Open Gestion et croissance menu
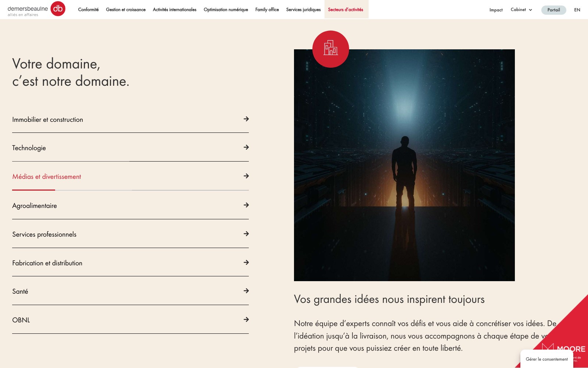588x368 pixels. click(x=126, y=10)
